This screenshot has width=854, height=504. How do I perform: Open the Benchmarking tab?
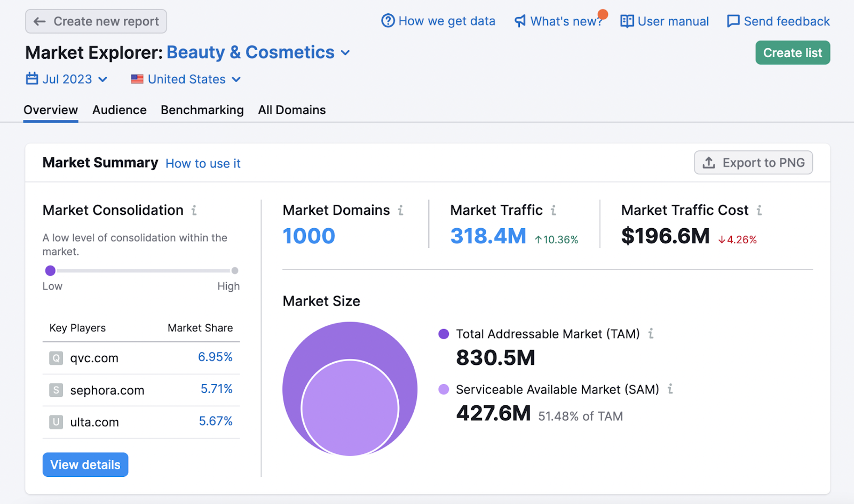pos(202,110)
